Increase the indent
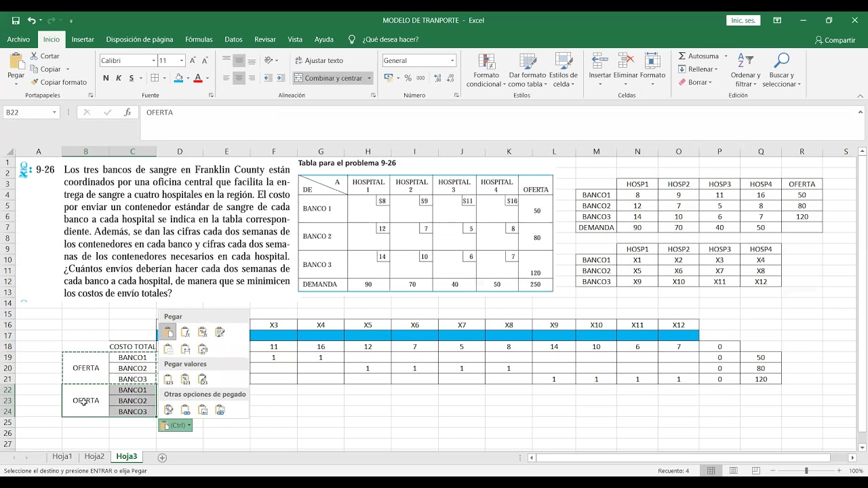Image resolution: width=868 pixels, height=488 pixels. point(283,78)
